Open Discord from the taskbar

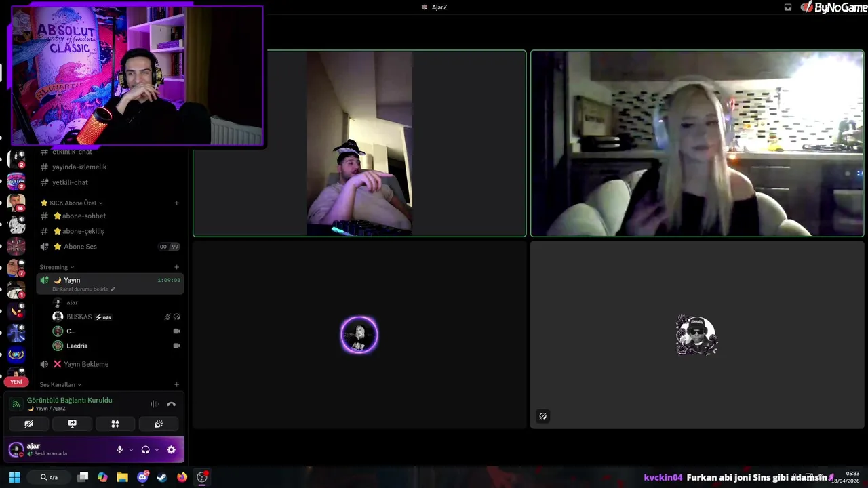click(142, 477)
